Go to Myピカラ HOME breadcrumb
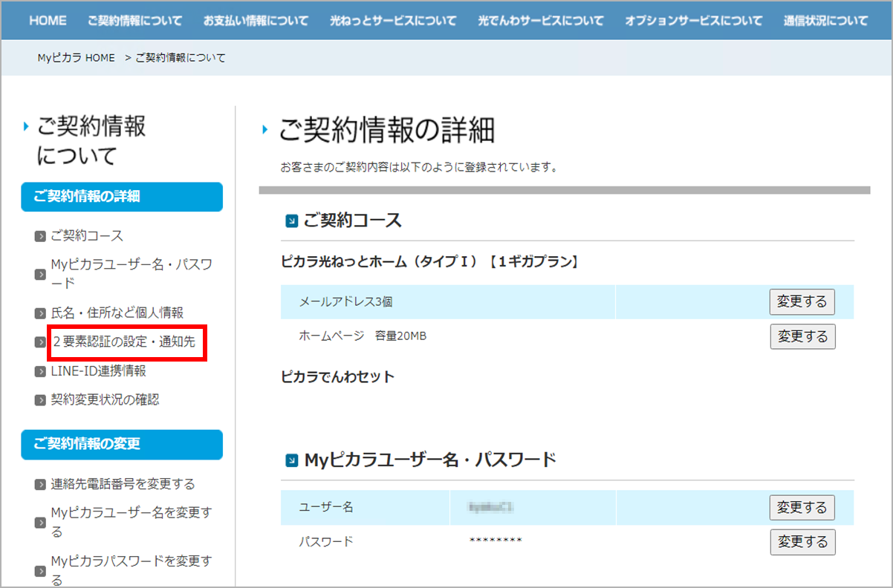This screenshot has height=588, width=893. [x=77, y=57]
